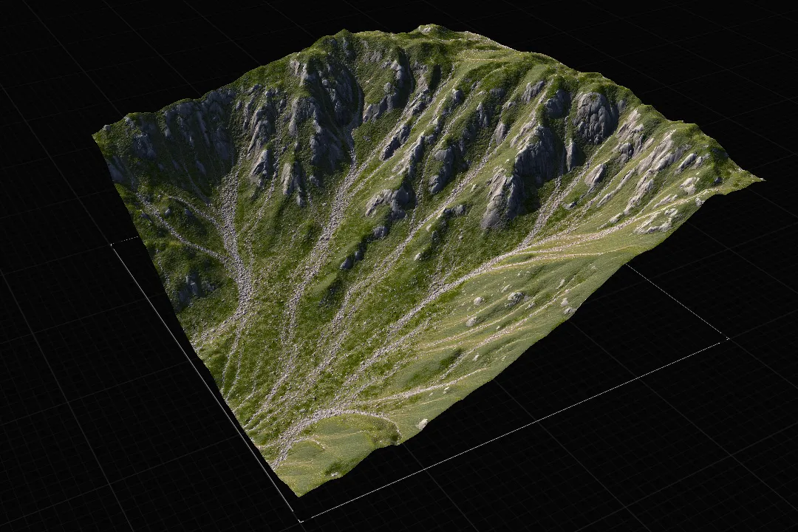The width and height of the screenshot is (798, 532).
Task: Click the lower edge of the white bounding outline
Action: click(x=514, y=429)
